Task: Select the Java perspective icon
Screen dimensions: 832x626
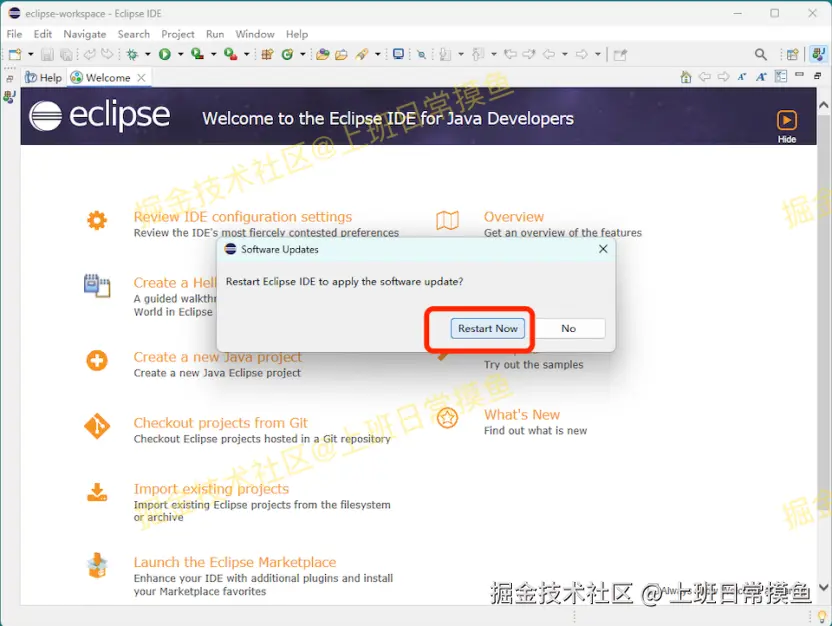Action: click(818, 54)
